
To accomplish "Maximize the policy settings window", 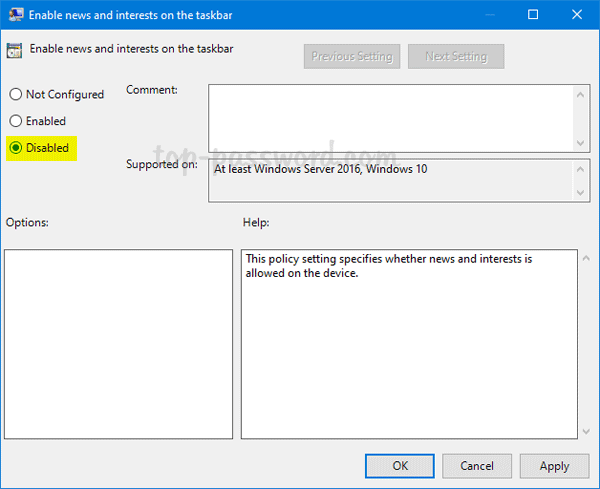I will pos(533,15).
